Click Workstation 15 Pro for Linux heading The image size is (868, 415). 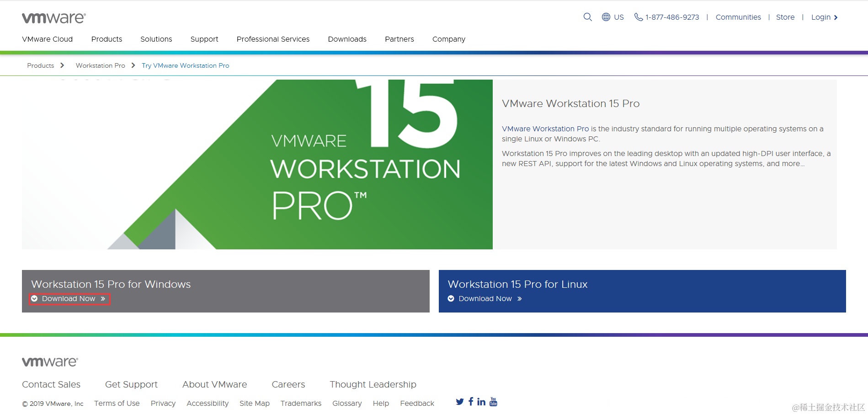[517, 284]
